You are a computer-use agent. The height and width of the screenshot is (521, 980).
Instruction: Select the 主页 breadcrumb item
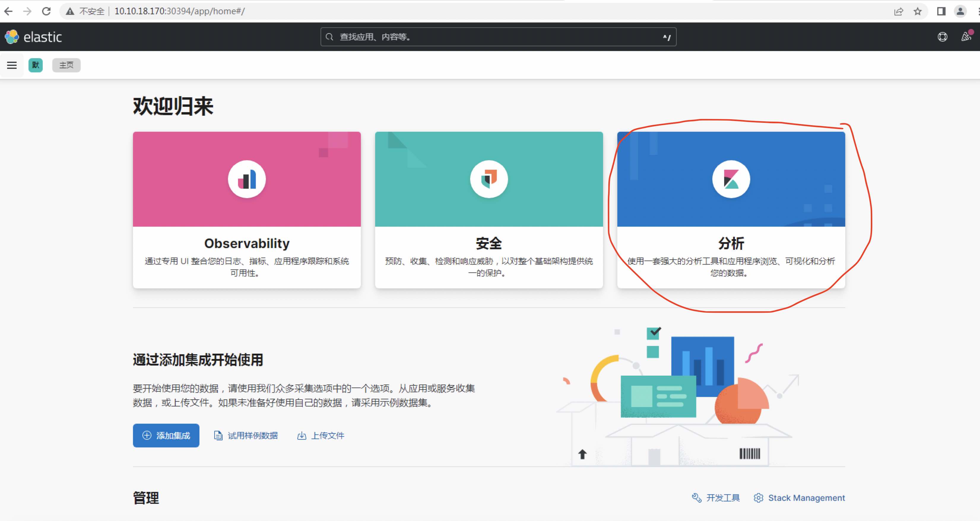pyautogui.click(x=66, y=65)
